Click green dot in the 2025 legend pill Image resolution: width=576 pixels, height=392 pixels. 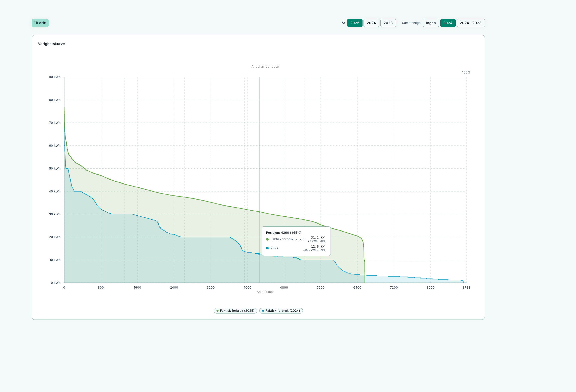(218, 311)
